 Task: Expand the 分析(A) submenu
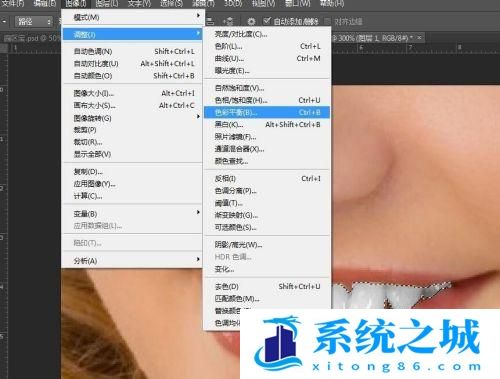132,261
